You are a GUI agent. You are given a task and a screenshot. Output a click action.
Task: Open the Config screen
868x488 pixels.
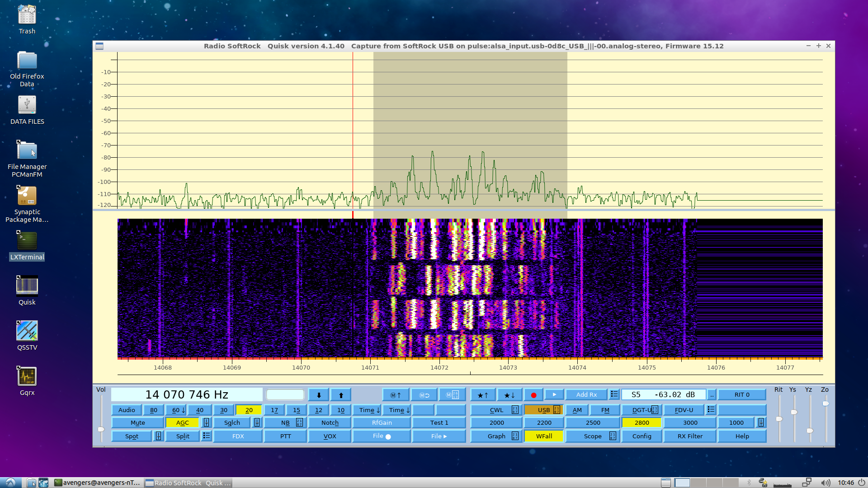pyautogui.click(x=642, y=436)
